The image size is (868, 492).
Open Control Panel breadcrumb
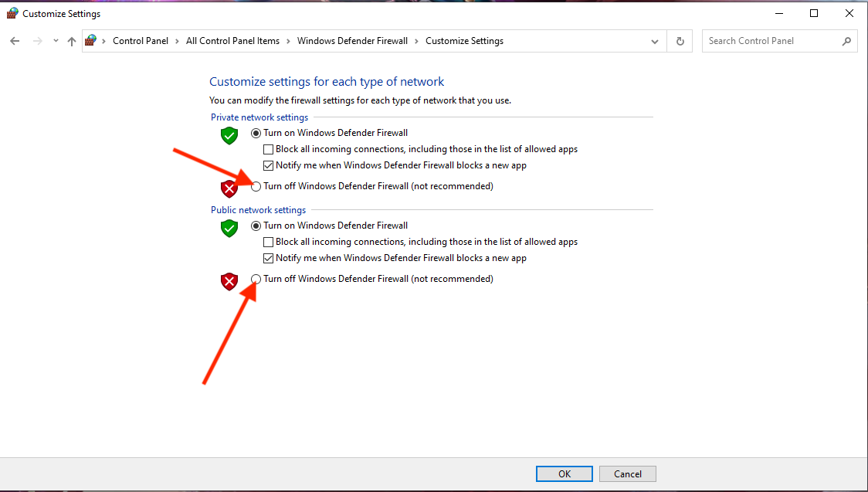141,41
